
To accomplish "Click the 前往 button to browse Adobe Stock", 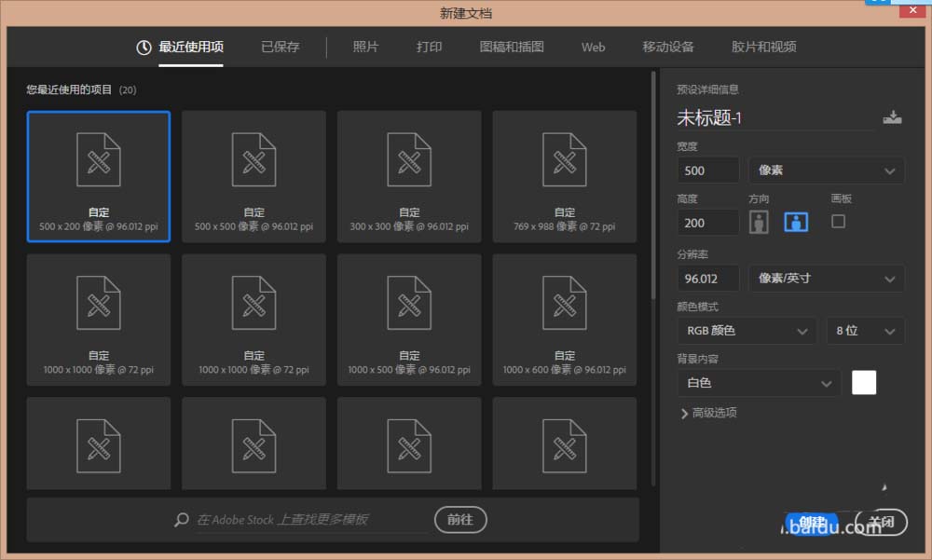I will click(x=460, y=520).
